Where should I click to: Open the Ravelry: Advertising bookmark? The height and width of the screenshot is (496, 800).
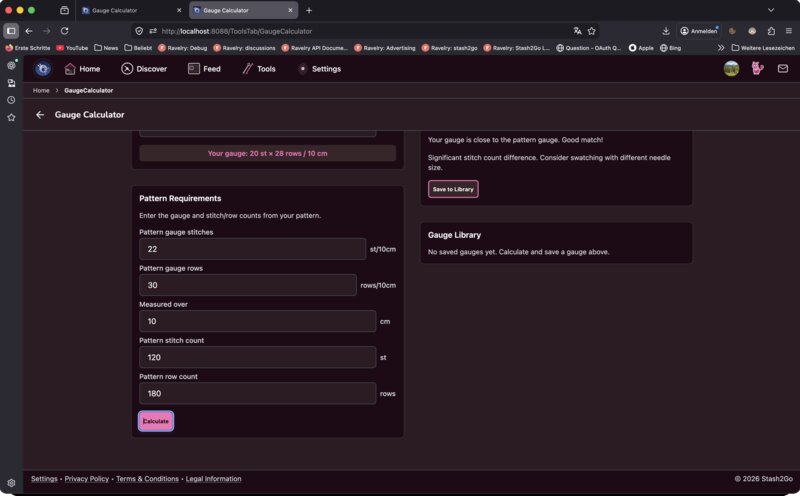(x=385, y=48)
